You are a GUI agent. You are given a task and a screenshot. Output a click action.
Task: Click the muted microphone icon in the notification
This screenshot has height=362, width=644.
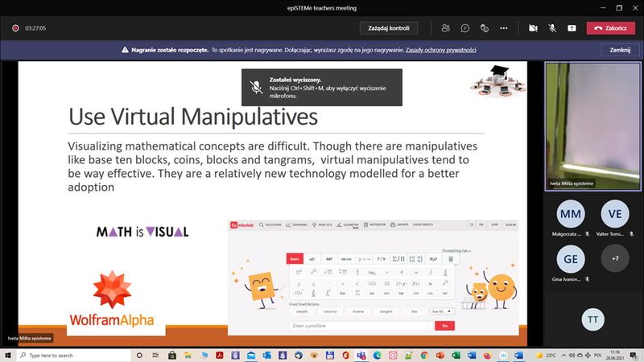coord(256,87)
